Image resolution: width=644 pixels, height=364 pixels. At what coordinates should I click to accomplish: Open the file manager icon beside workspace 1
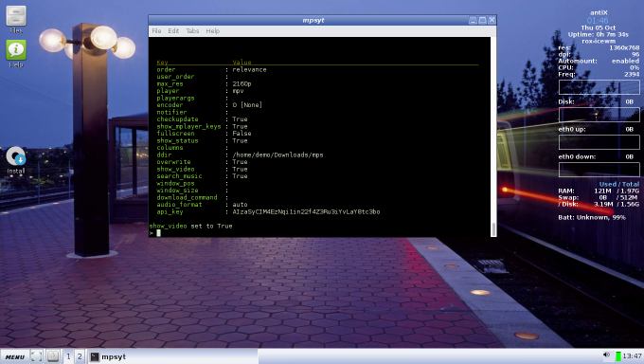click(53, 356)
